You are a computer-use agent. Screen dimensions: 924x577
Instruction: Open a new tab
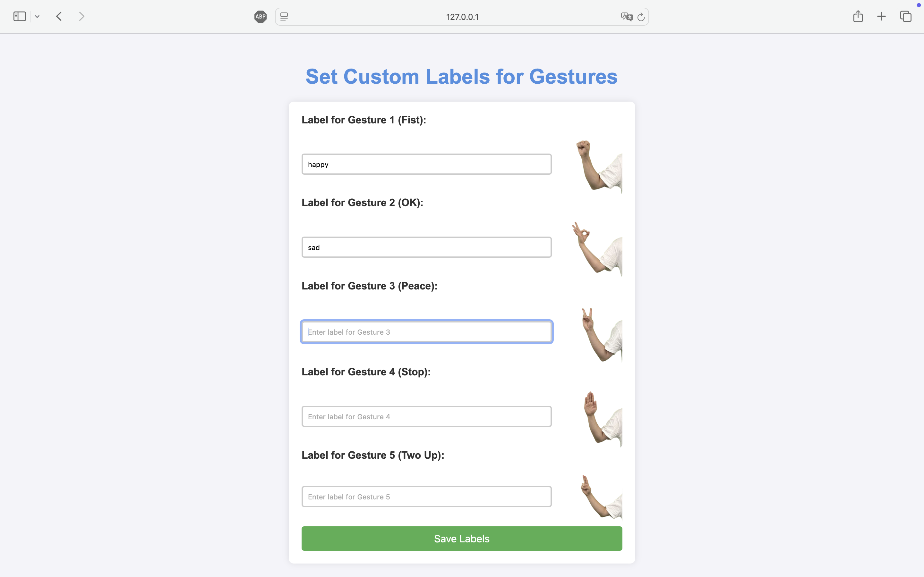tap(881, 16)
